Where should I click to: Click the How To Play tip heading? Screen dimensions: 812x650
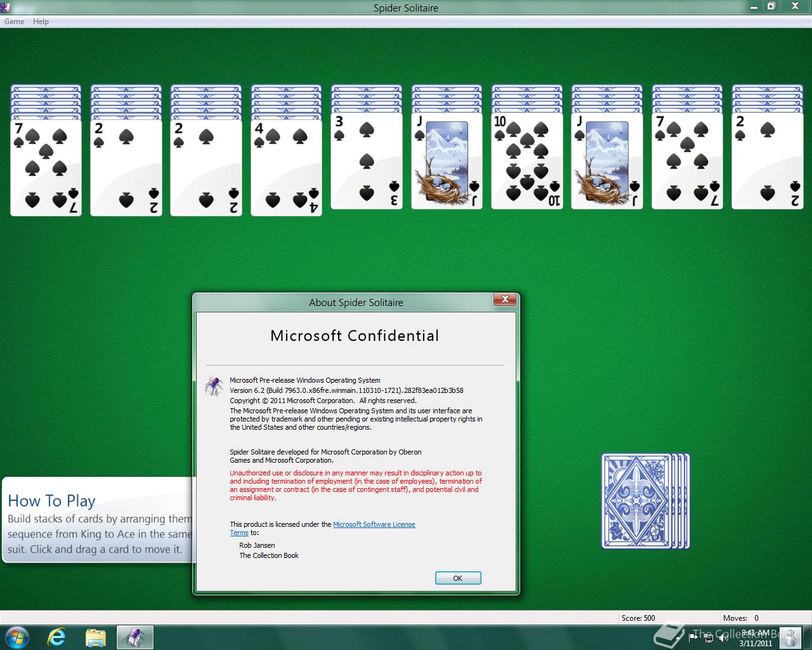[x=51, y=501]
